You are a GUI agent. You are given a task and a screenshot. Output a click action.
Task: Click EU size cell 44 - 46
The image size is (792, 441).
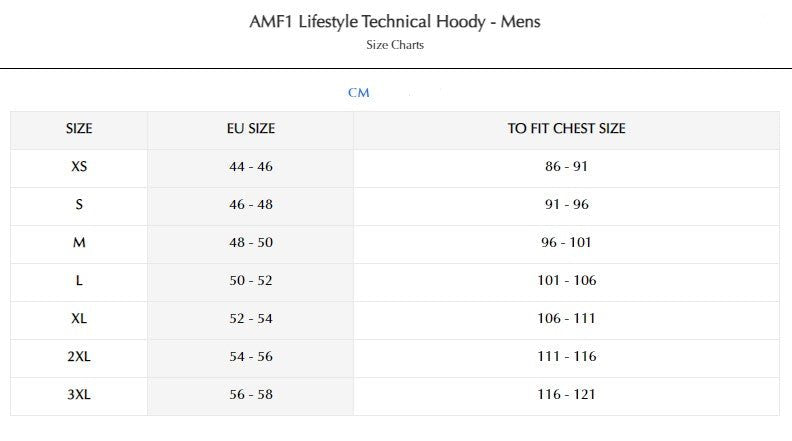[x=251, y=166]
